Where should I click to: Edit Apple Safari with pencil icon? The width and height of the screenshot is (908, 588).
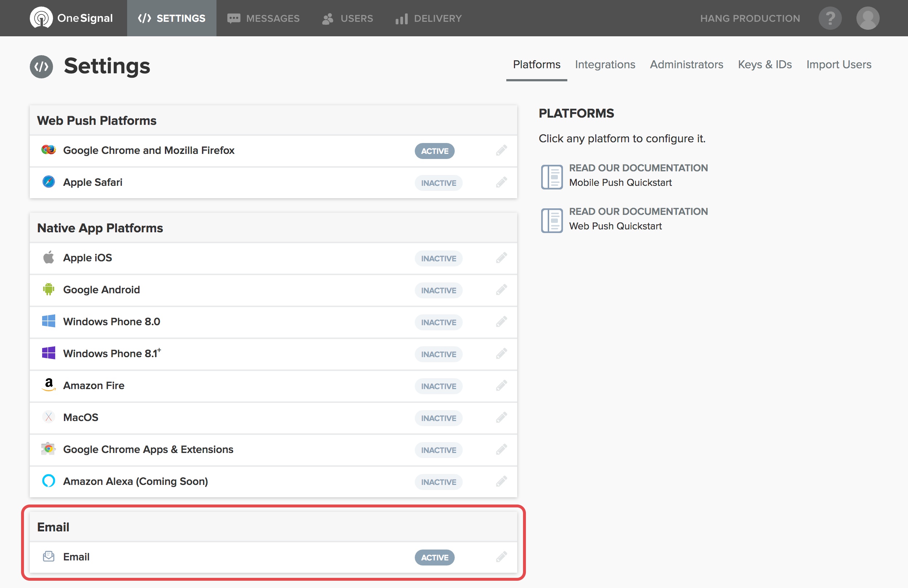click(x=501, y=182)
